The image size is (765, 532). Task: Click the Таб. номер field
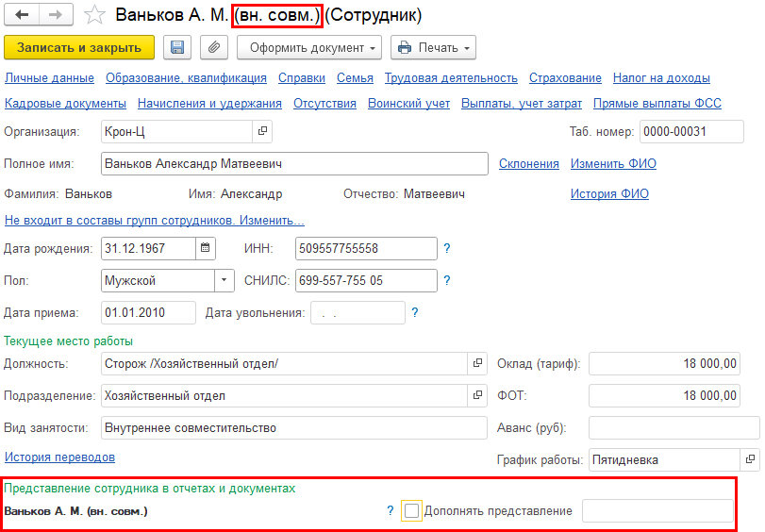point(691,131)
